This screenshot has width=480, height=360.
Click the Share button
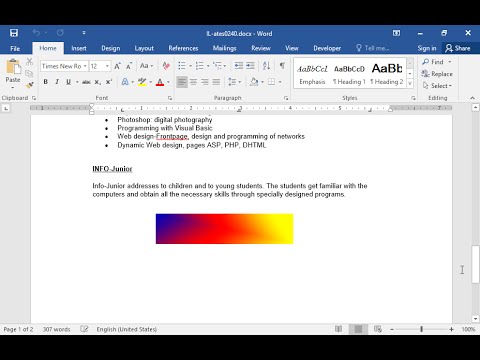point(458,48)
